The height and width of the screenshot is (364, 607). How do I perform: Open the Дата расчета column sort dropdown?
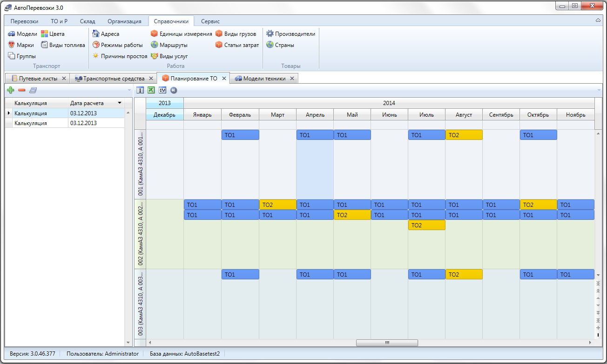(120, 103)
